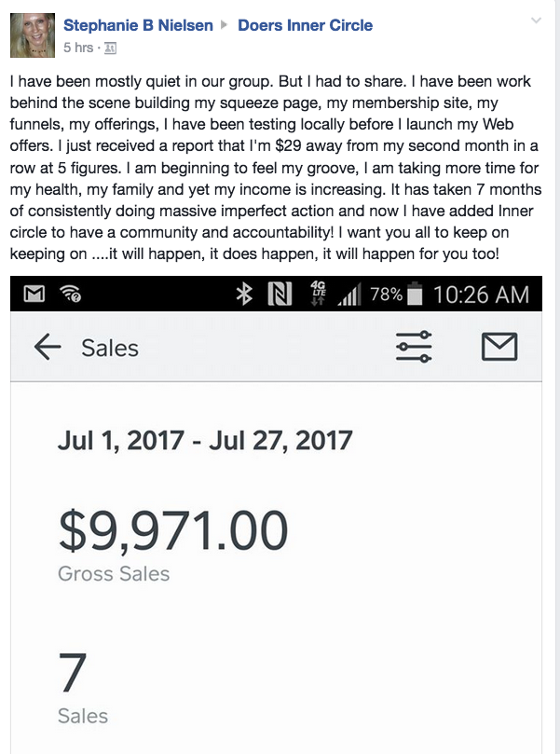Click the 7 Sales count
Screen dimensions: 560x754
point(73,673)
